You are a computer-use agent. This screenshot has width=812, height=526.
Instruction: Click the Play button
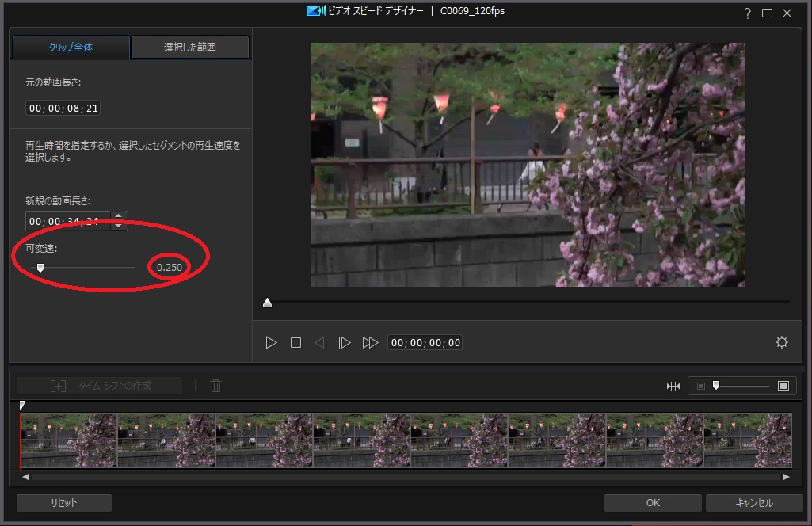coord(271,343)
